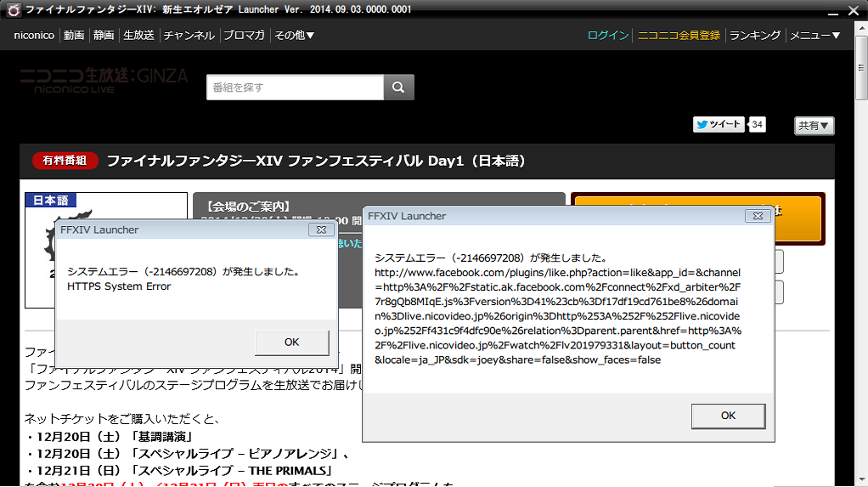Click the vertical scrollbar thumb
The height and width of the screenshot is (487, 868).
pyautogui.click(x=861, y=69)
